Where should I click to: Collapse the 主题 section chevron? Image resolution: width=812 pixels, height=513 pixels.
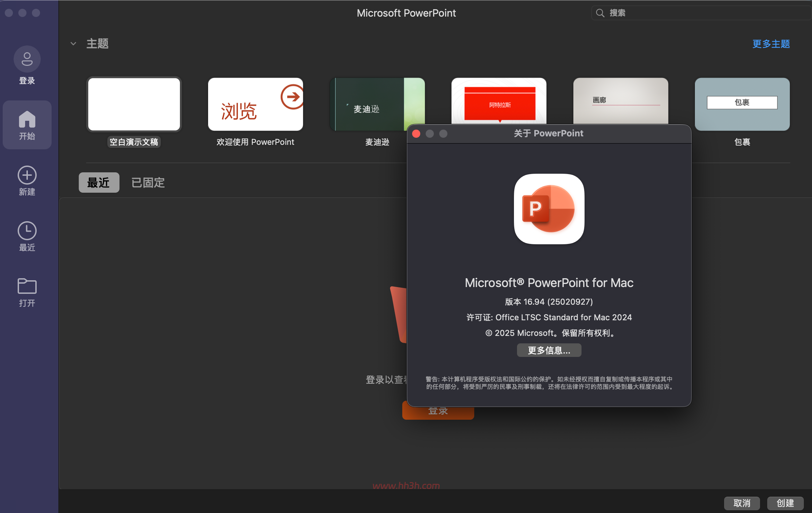[x=73, y=44]
